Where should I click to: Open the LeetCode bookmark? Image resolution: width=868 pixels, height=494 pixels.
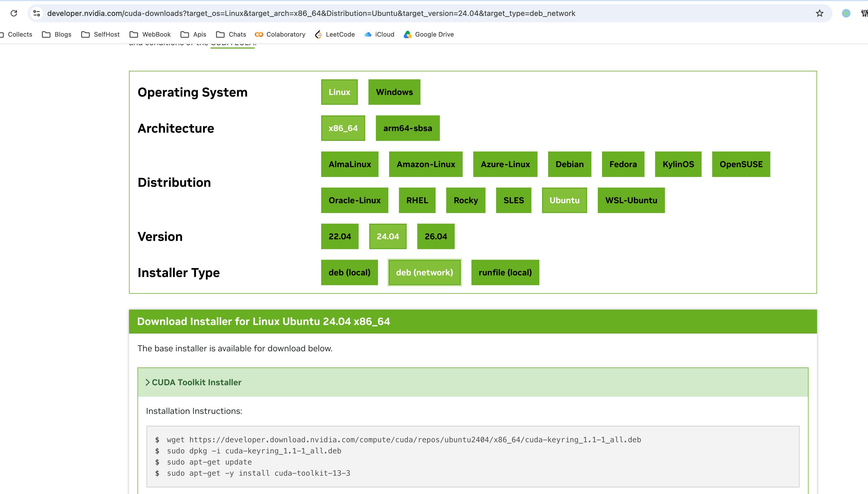[x=335, y=34]
